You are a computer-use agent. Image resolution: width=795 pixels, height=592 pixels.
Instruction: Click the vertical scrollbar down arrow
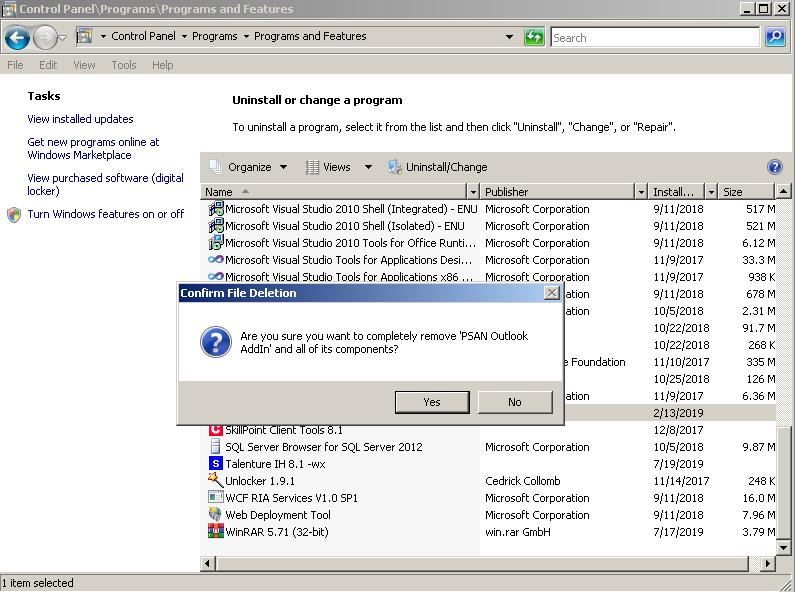click(x=783, y=547)
